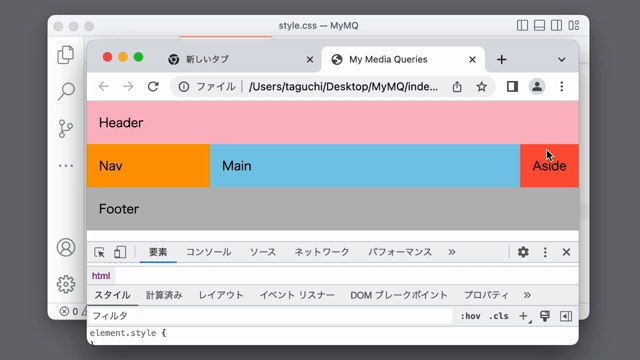Click the pink Header block
The height and width of the screenshot is (360, 640).
tap(333, 122)
